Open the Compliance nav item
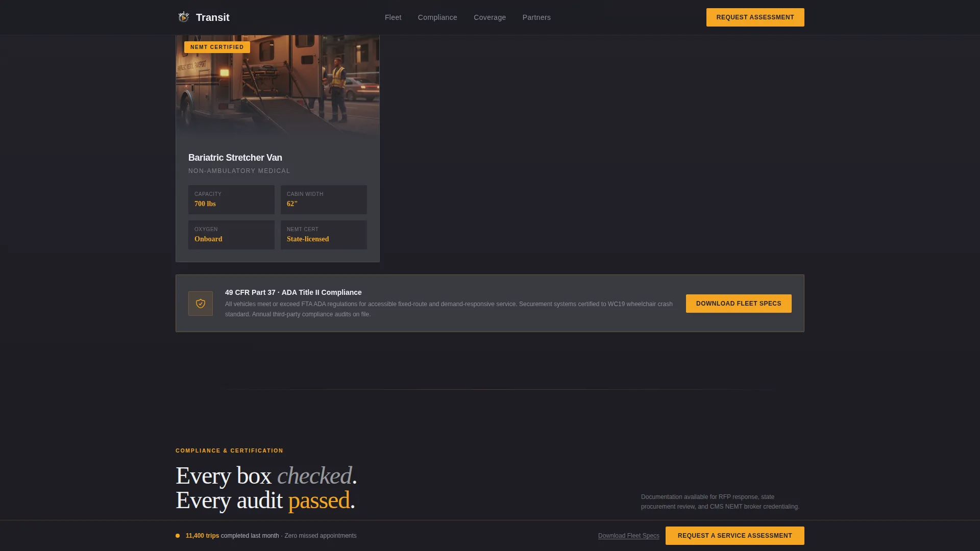This screenshot has height=551, width=980. click(437, 17)
